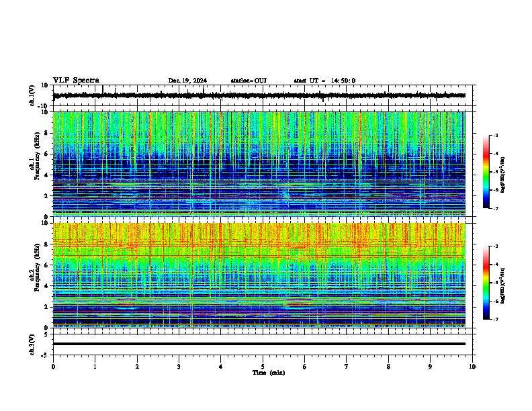
Task: Click the 'start UT = 14:50: 0' text
Action: 324,81
